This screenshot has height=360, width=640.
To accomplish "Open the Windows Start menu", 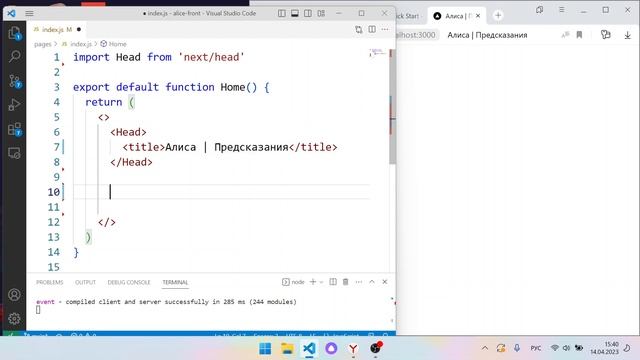I will pyautogui.click(x=265, y=349).
